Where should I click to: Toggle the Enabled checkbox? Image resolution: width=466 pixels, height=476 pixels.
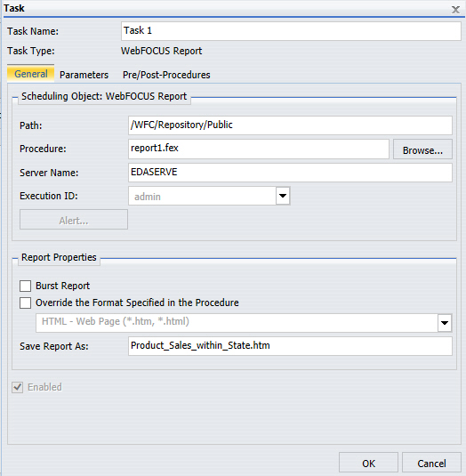[17, 387]
